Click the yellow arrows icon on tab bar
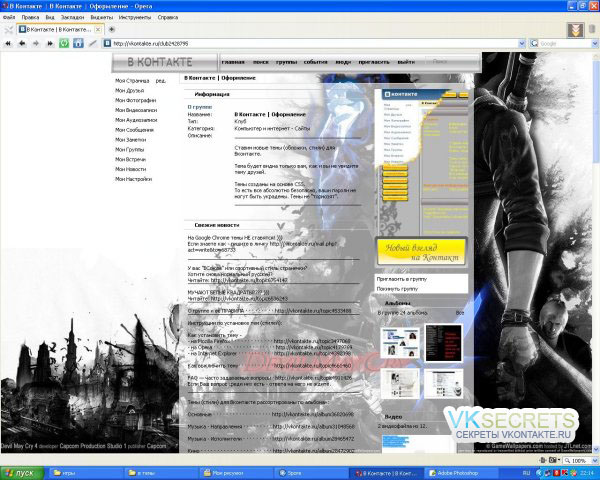 576,30
